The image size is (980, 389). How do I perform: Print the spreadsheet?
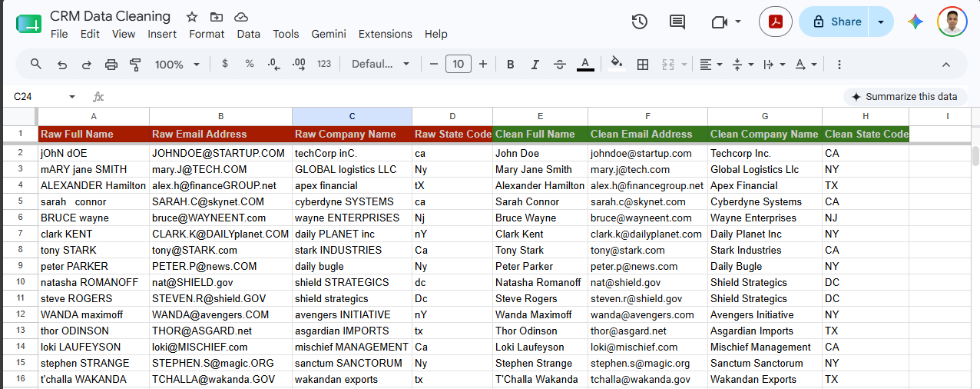[x=111, y=64]
